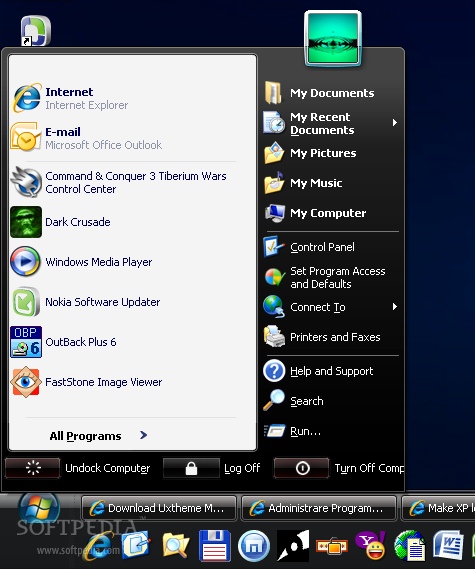Open Microsoft Word from quick launch
This screenshot has width=475, height=569.
pos(449,545)
